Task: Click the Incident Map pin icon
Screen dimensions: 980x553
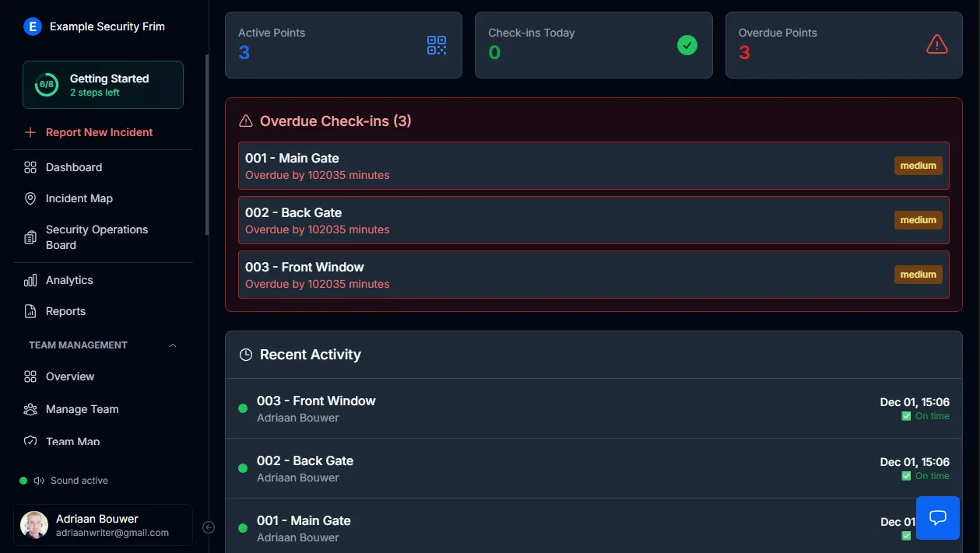Action: [30, 198]
